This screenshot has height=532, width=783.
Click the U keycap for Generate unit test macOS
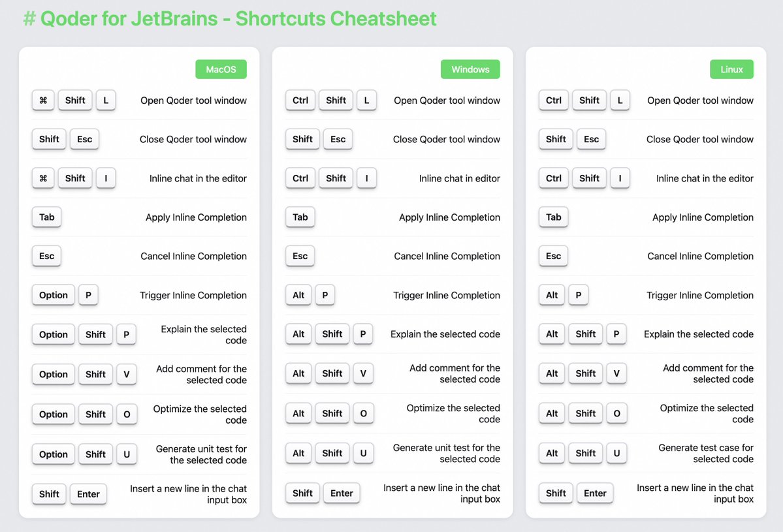coord(127,454)
